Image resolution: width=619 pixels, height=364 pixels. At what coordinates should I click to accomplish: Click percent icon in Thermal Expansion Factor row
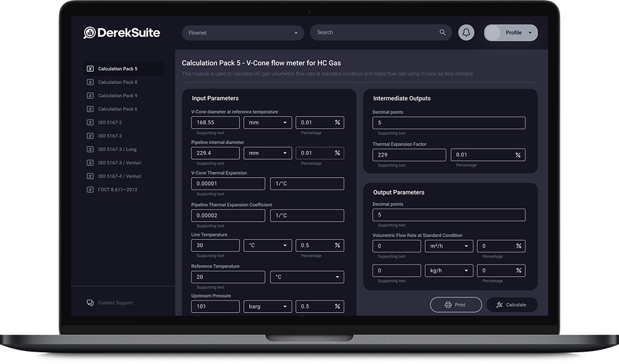click(x=517, y=155)
